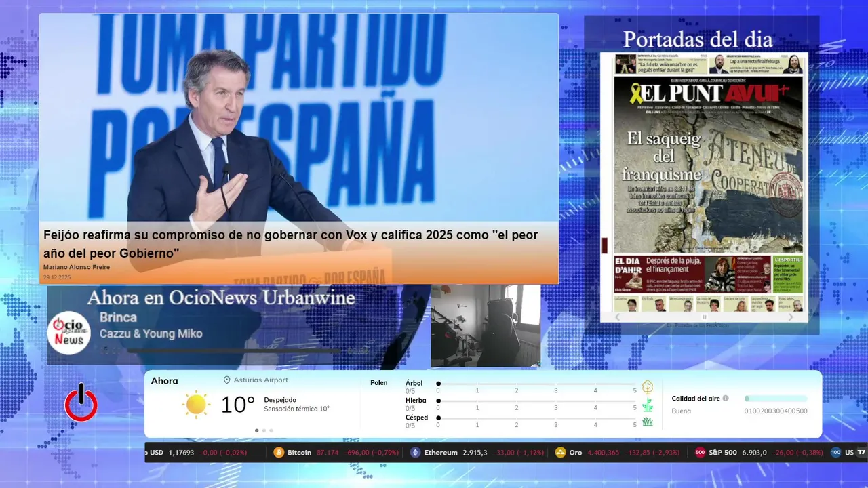868x488 pixels.
Task: Click Ethereum price 2.915,3
Action: pos(475,453)
